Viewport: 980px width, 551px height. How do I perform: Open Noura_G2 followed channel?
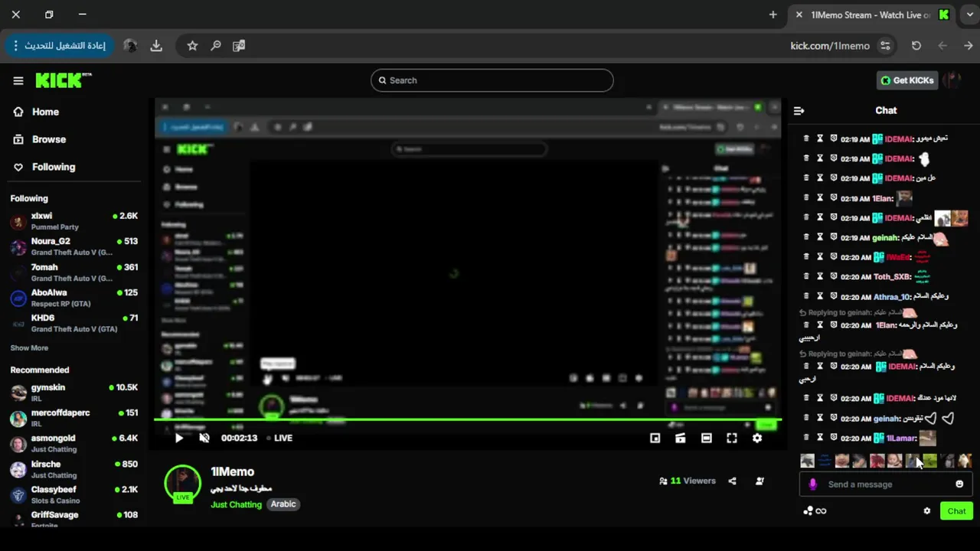point(73,246)
